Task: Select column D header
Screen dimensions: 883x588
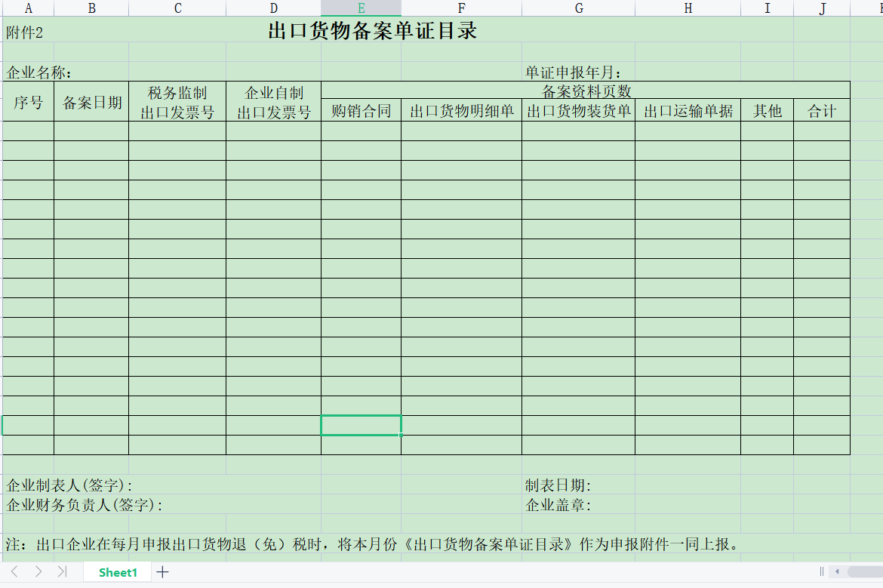Action: point(274,8)
